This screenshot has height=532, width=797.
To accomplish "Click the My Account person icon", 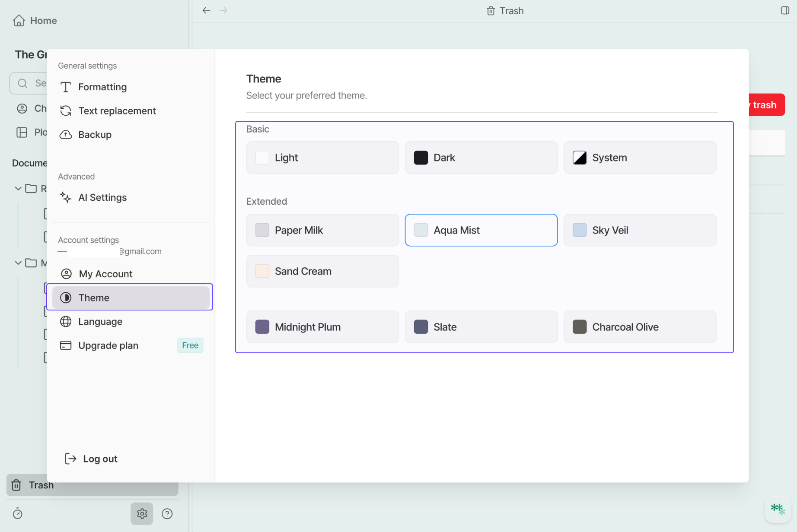I will [67, 274].
